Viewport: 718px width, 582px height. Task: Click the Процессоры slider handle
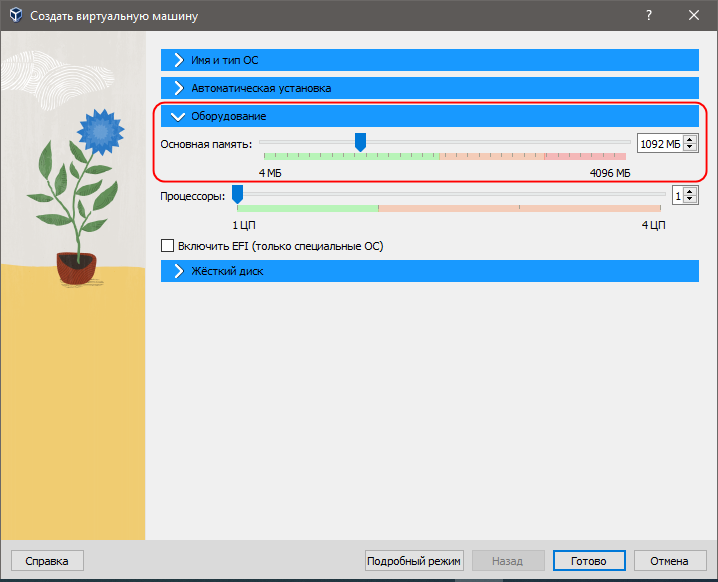237,195
